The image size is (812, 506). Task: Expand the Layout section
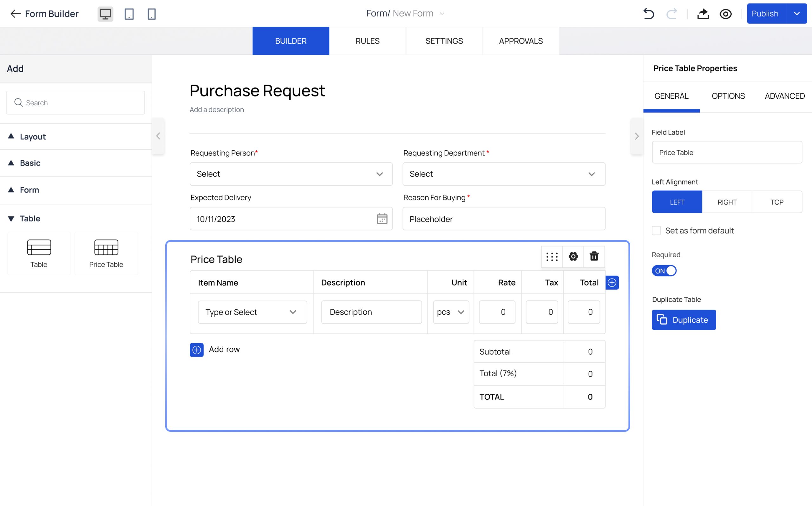point(32,136)
